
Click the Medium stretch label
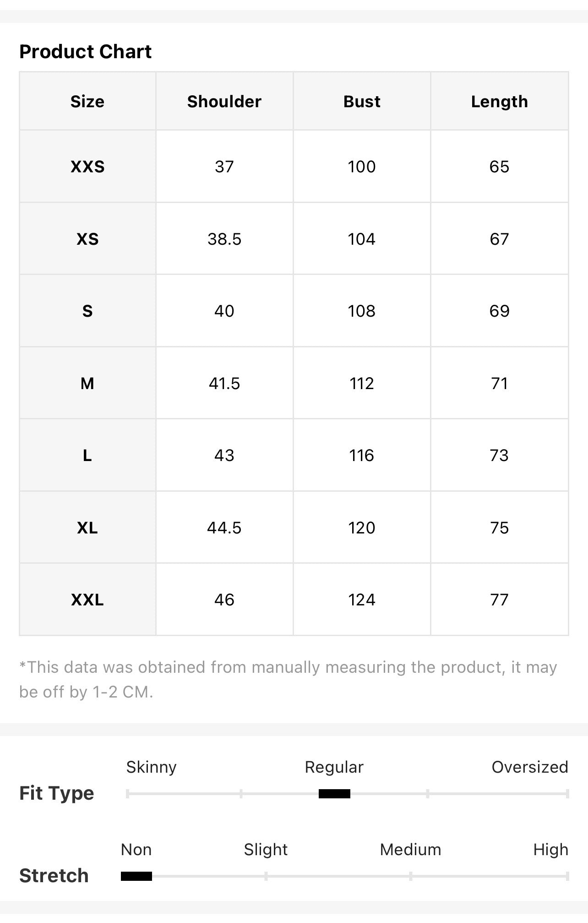pyautogui.click(x=410, y=850)
